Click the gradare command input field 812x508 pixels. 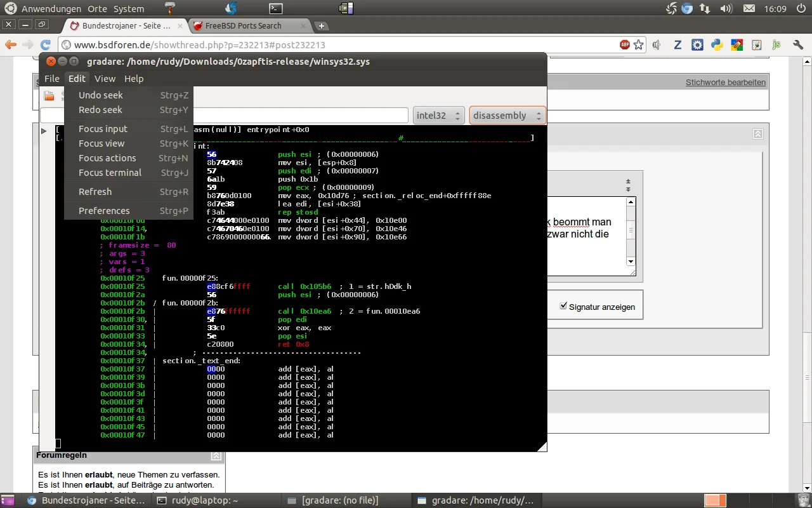[x=224, y=116]
